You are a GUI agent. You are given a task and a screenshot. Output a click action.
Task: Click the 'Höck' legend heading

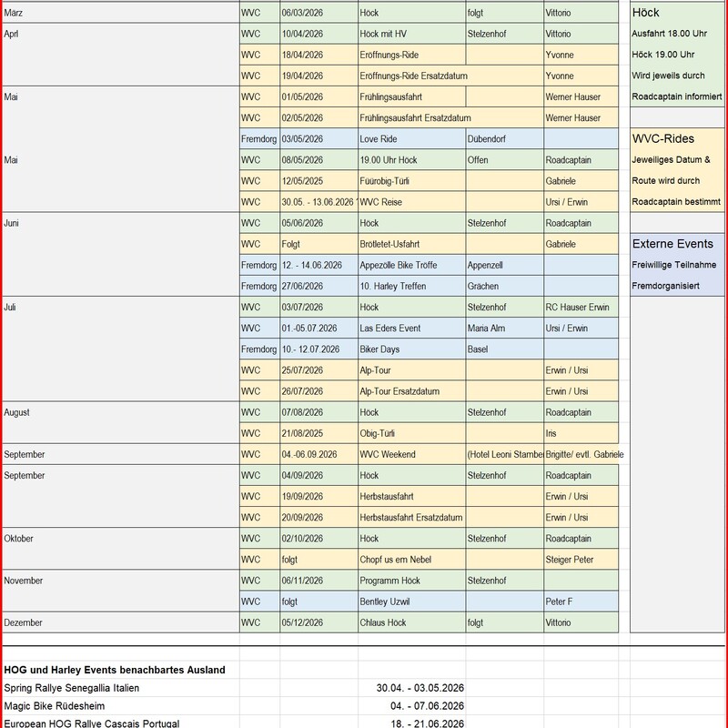[645, 13]
